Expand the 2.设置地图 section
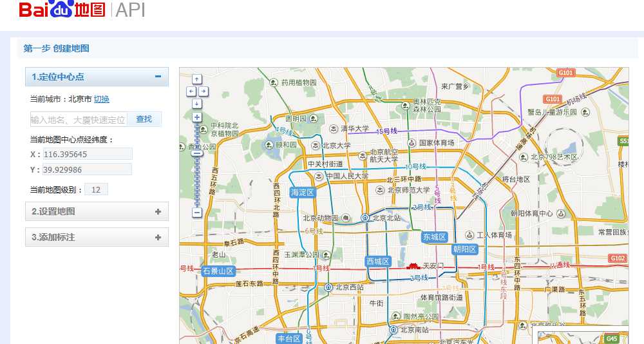644x344 pixels. point(158,212)
